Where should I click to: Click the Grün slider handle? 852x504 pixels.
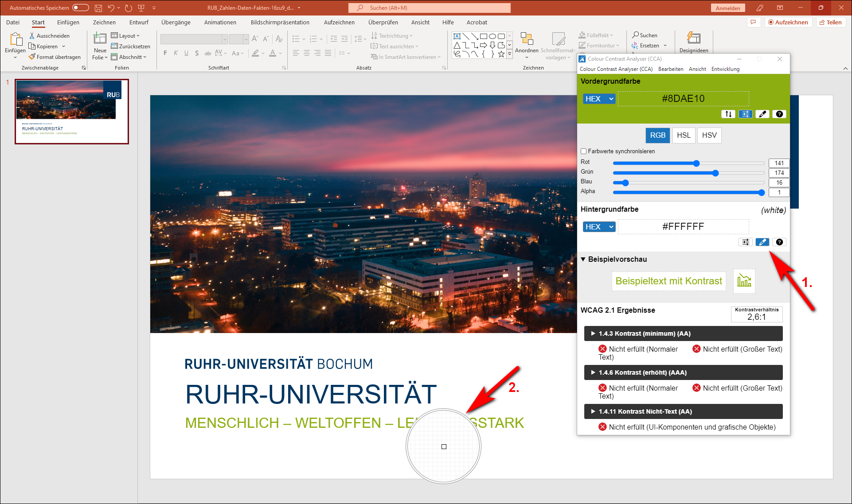715,173
